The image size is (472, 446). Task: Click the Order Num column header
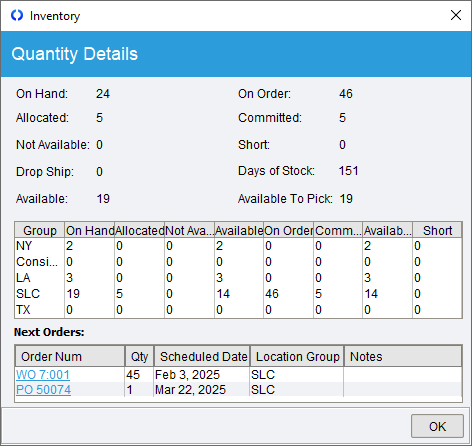(70, 356)
